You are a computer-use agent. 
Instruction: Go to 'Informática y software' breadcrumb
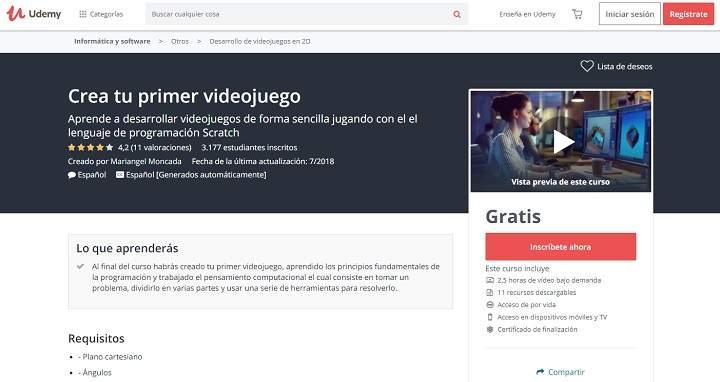tap(112, 41)
